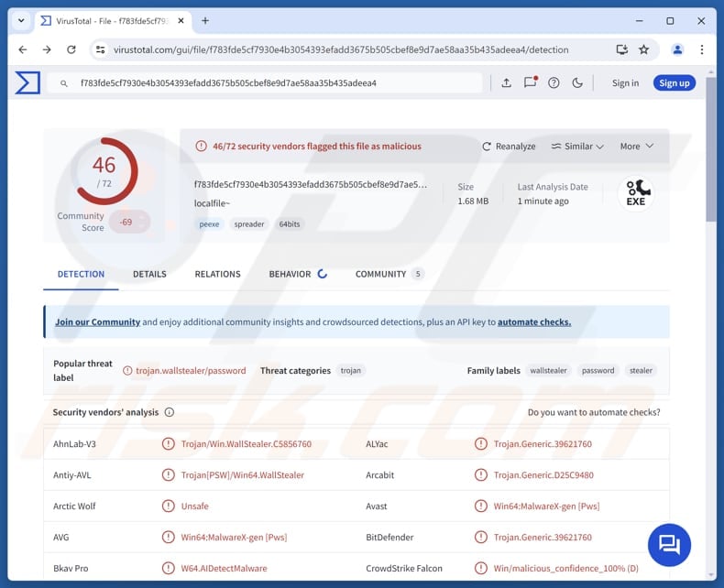Click the spreader tag
Image resolution: width=724 pixels, height=588 pixels.
coord(249,224)
